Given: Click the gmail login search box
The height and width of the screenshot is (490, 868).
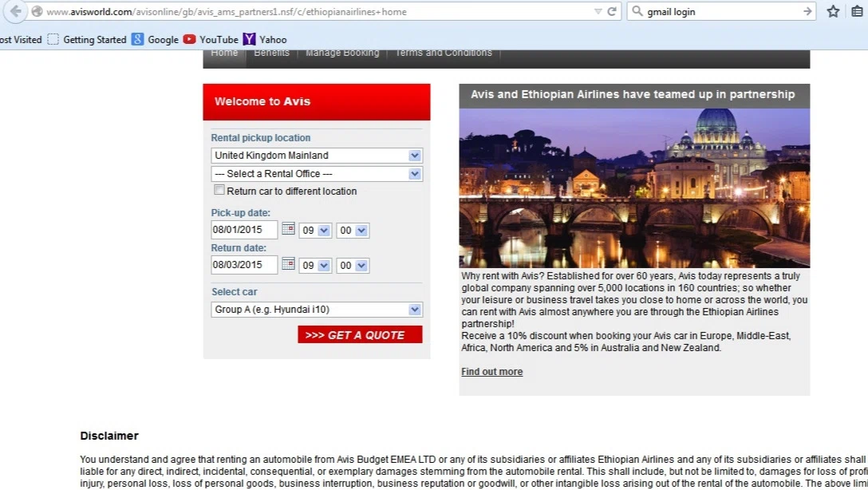Looking at the screenshot, I should [x=720, y=12].
